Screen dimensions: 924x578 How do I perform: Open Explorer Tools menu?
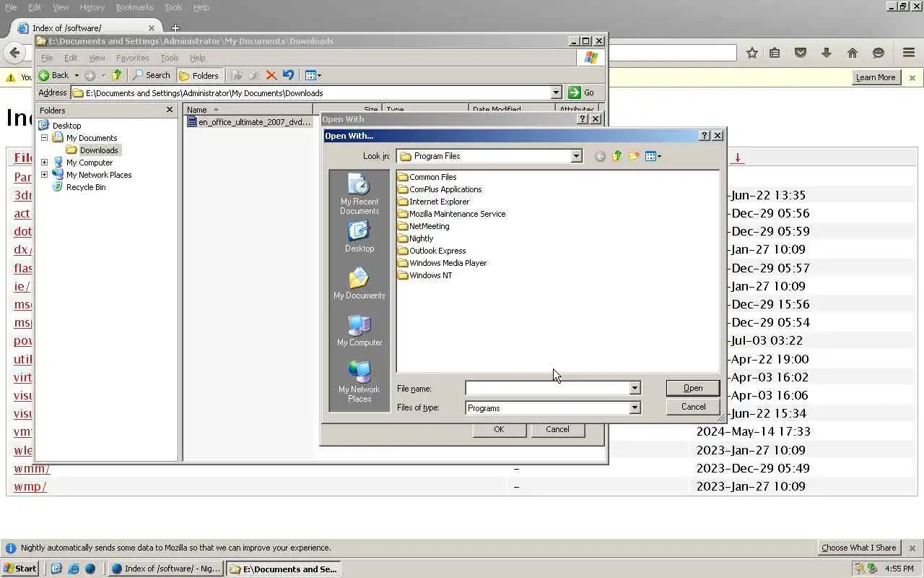click(170, 58)
